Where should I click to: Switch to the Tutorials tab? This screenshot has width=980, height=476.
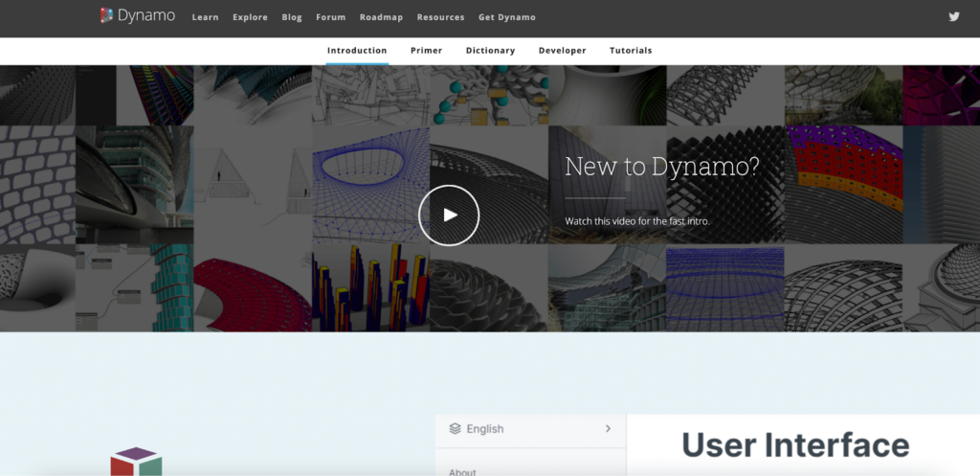point(631,51)
